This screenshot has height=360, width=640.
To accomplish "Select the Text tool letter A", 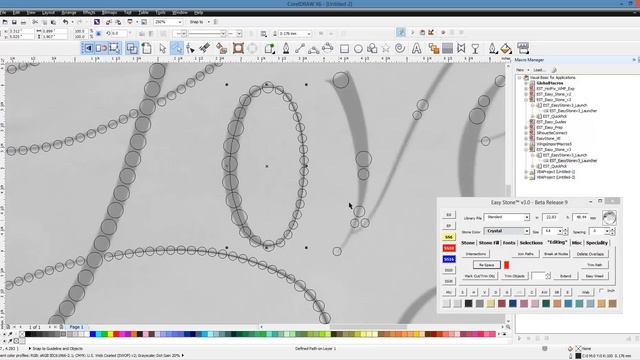I will click(416, 49).
